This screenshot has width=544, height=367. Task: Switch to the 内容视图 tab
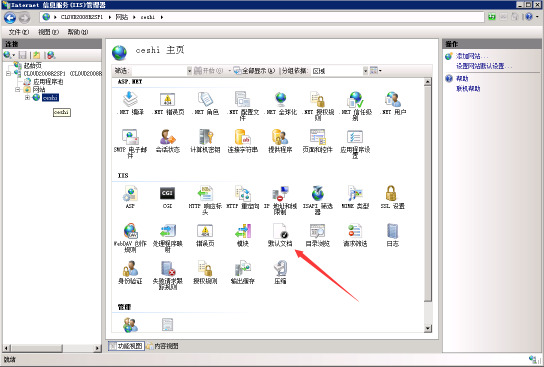pos(162,346)
